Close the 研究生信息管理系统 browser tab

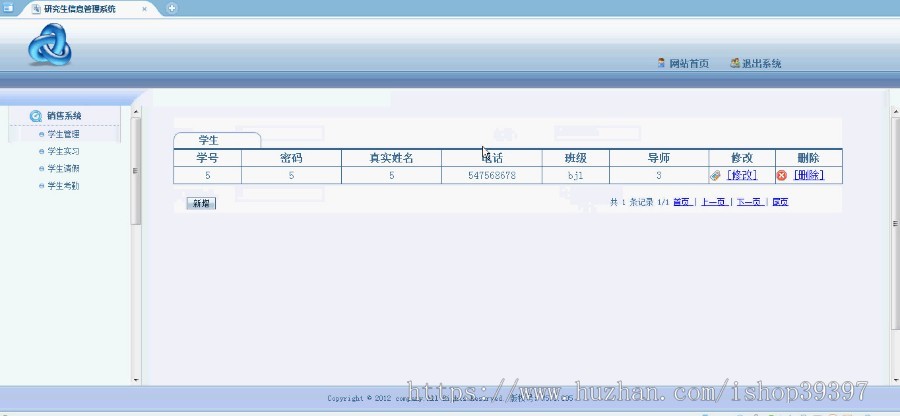click(144, 9)
